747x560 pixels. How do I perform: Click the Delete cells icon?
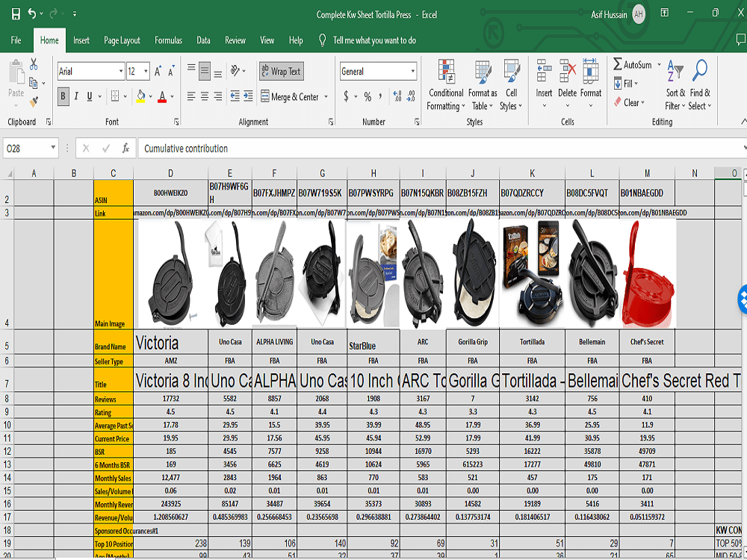(568, 71)
